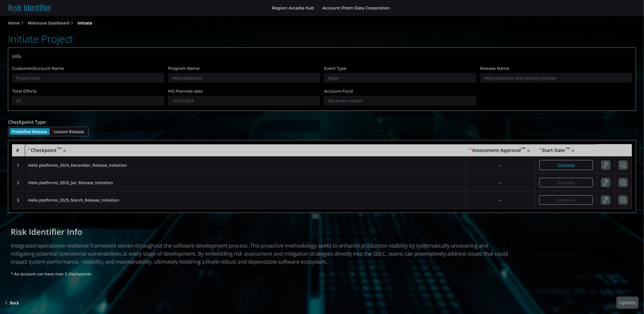This screenshot has width=644, height=314.
Task: Click wrench icon for March Release checkpoint
Action: click(x=605, y=200)
